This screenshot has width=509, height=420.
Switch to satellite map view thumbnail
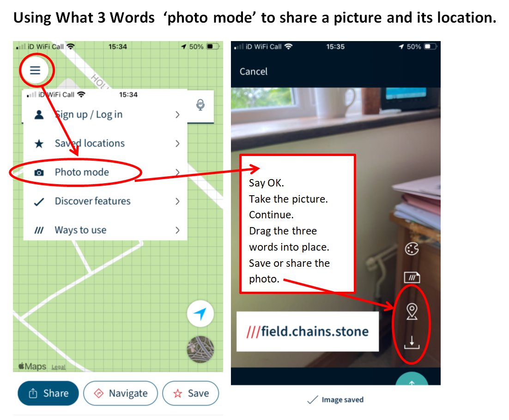click(200, 349)
